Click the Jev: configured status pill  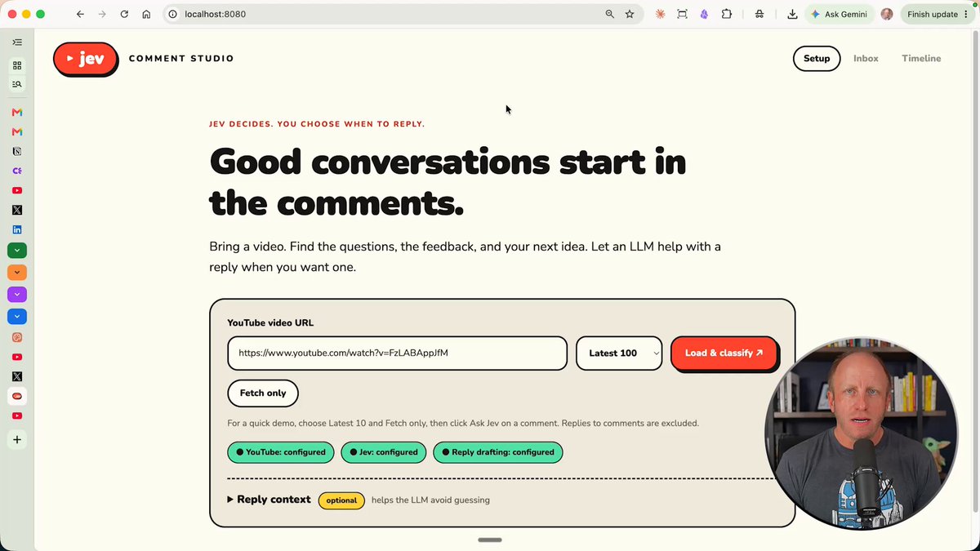click(x=384, y=452)
